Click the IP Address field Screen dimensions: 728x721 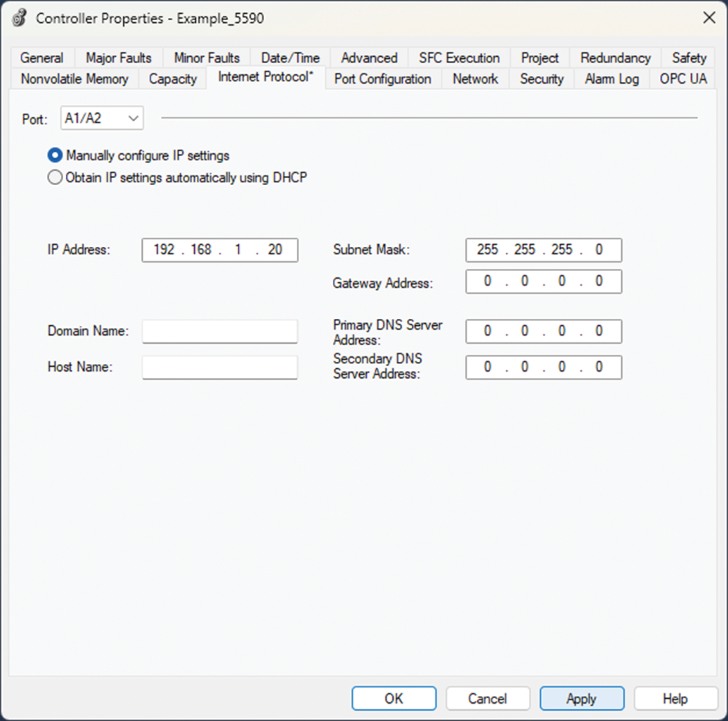click(220, 250)
